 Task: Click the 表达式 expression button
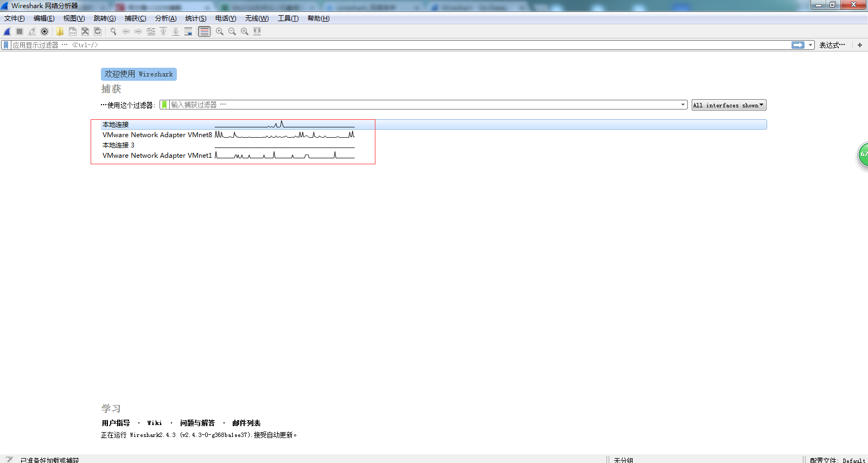click(832, 45)
